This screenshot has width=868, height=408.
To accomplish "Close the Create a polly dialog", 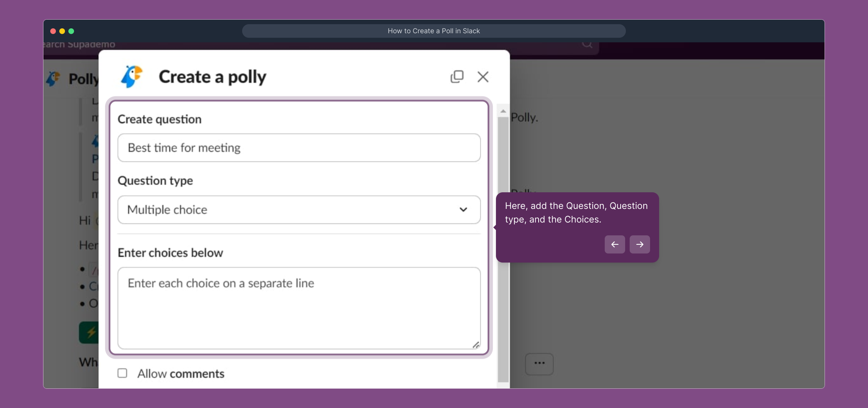I will point(483,77).
